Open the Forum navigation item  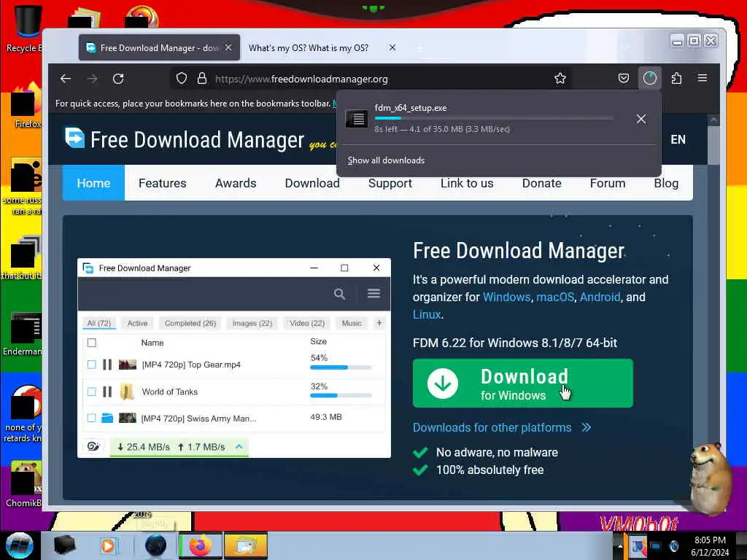click(608, 183)
